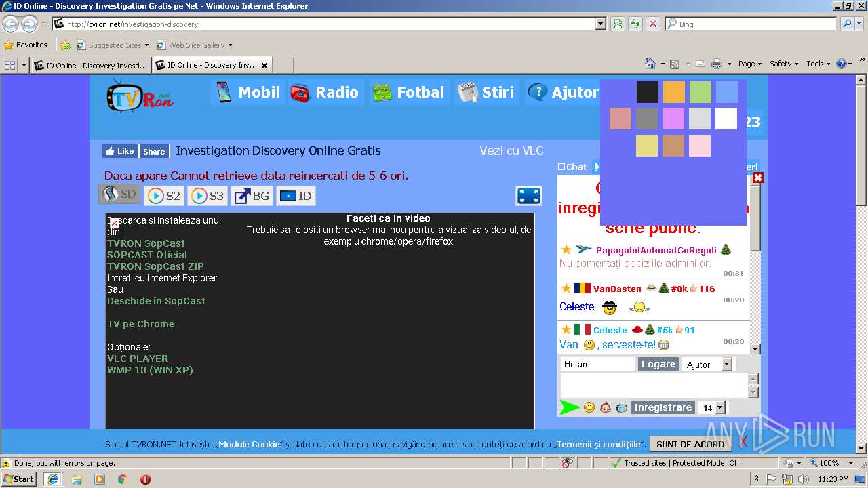Viewport: 868px width, 488px height.
Task: Open the Page menu
Action: [x=750, y=64]
